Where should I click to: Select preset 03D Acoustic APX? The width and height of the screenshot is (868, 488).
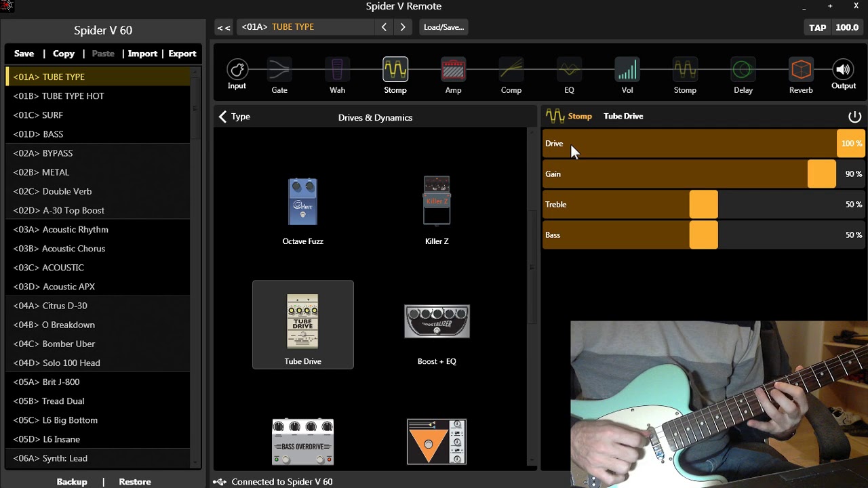point(98,287)
